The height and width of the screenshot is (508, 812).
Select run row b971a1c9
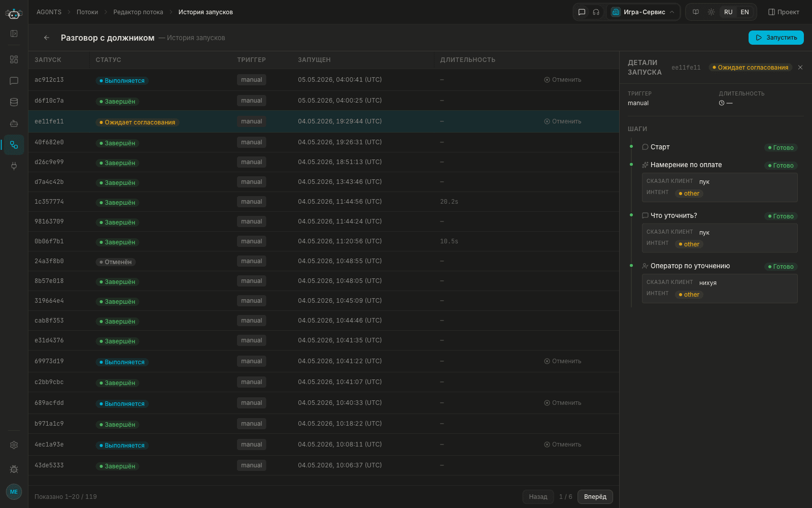324,424
